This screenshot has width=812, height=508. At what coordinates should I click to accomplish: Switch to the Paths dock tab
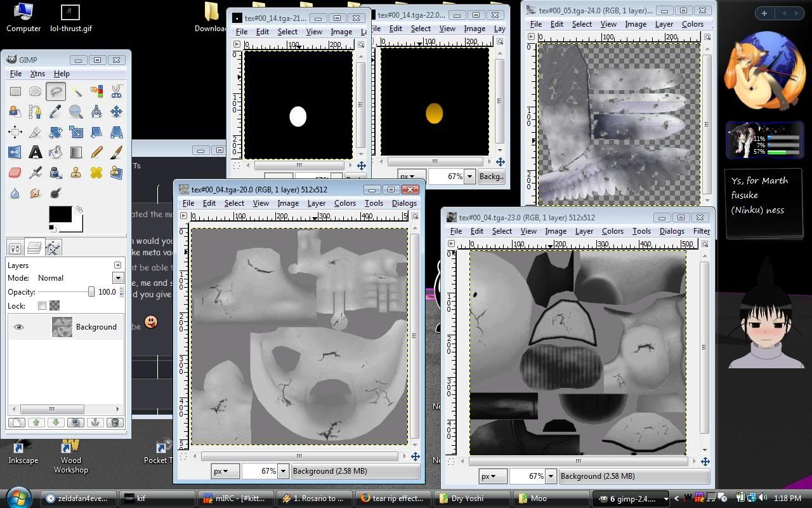point(53,248)
